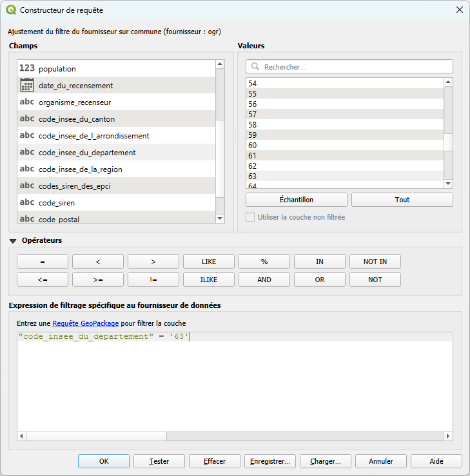Toggle 'Utiliser la couche non filtrée' checkbox
Viewport: 470px width, 476px height.
250,217
